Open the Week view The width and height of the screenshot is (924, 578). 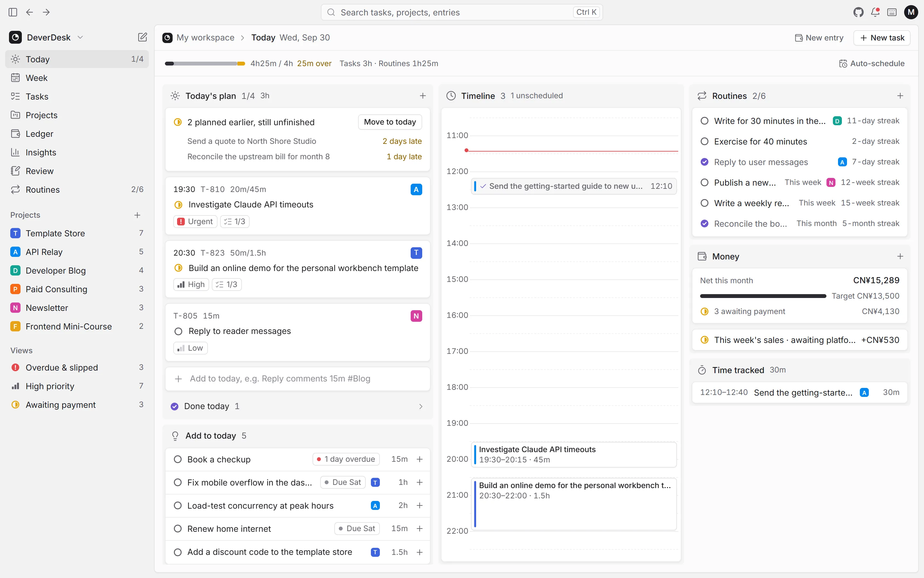[77, 78]
